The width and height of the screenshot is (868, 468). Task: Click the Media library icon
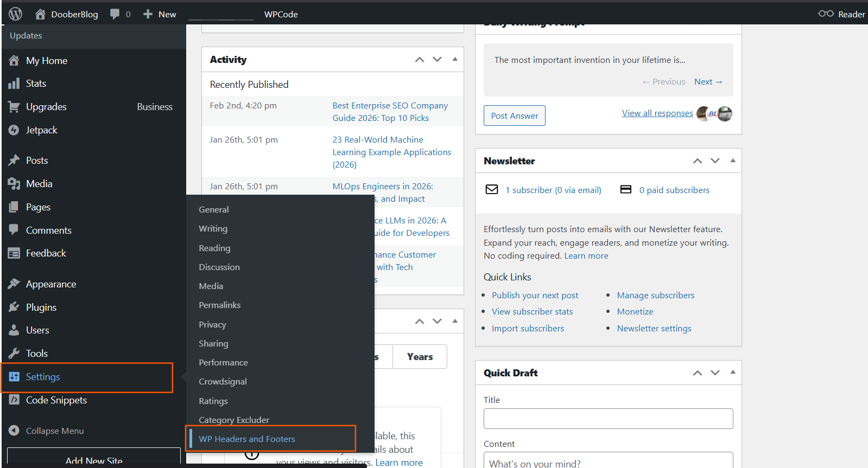pos(14,184)
